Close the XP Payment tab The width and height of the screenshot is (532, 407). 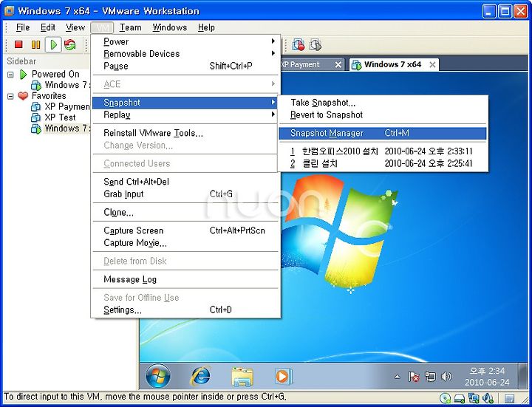pyautogui.click(x=338, y=65)
